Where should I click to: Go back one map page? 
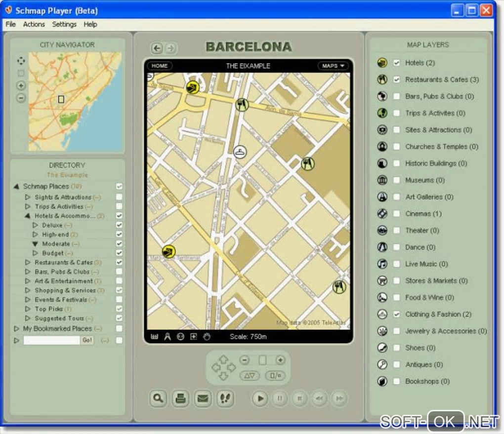(x=157, y=48)
